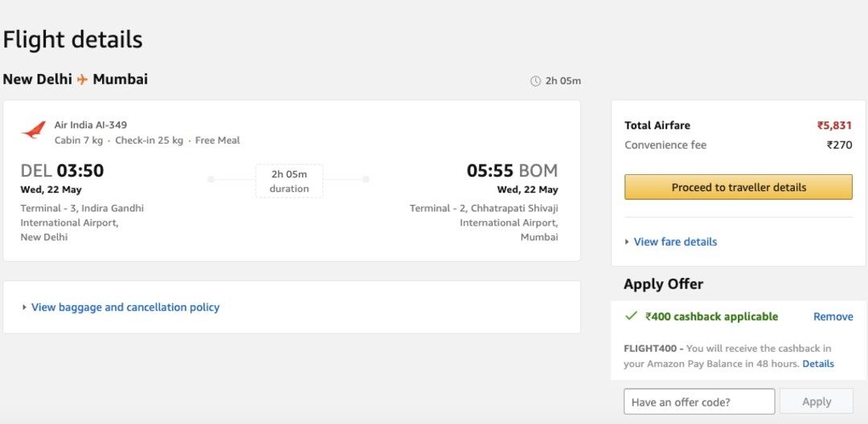Click the 05:55 BOM arrival time
The height and width of the screenshot is (424, 868).
[x=512, y=170]
